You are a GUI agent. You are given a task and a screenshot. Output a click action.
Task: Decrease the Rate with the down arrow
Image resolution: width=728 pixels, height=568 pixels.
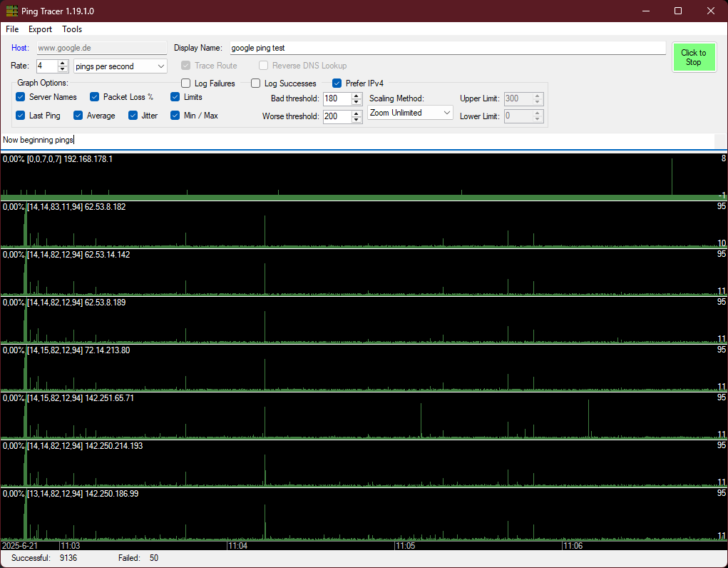pos(63,69)
